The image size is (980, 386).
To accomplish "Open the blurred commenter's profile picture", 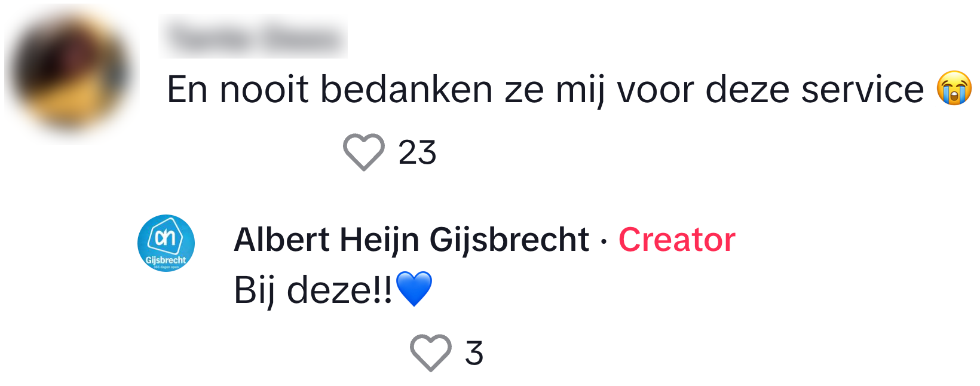I will pyautogui.click(x=71, y=73).
